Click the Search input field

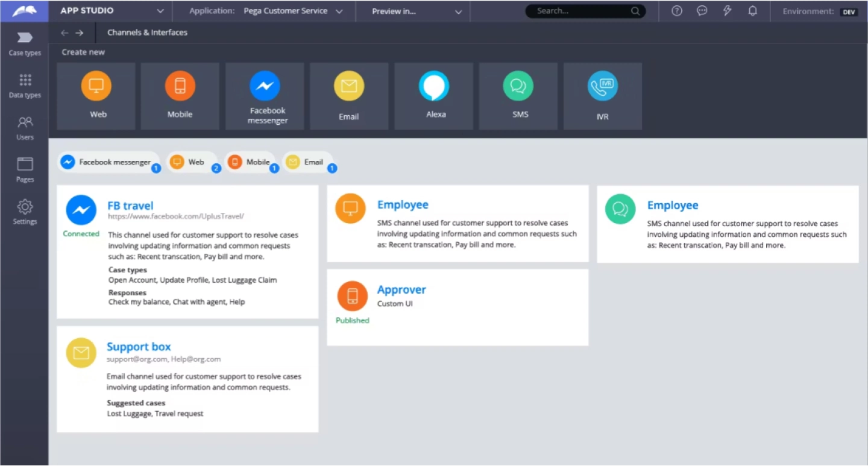[577, 11]
